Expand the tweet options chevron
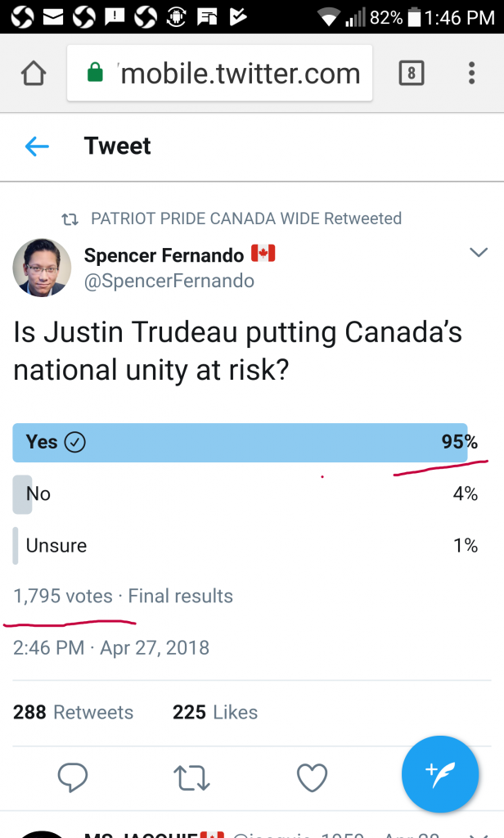This screenshot has height=838, width=504. point(479,253)
